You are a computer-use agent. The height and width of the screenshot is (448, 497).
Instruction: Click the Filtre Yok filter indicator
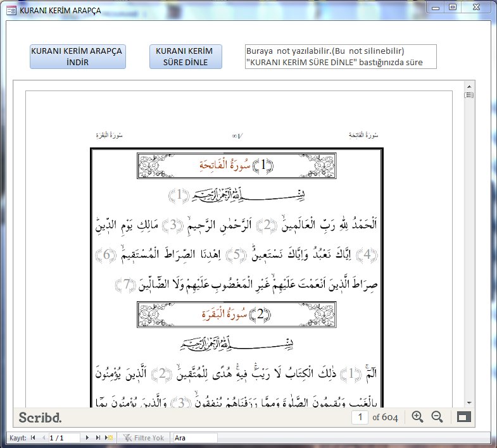(x=144, y=438)
